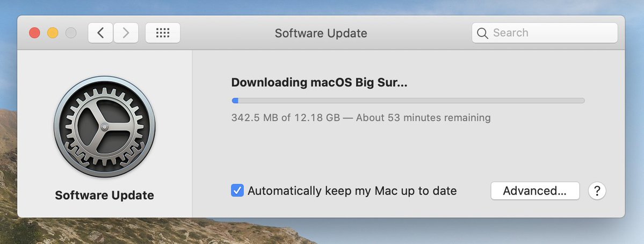Screen dimensions: 644x244
Task: Open the Advanced... options
Action: [x=535, y=191]
